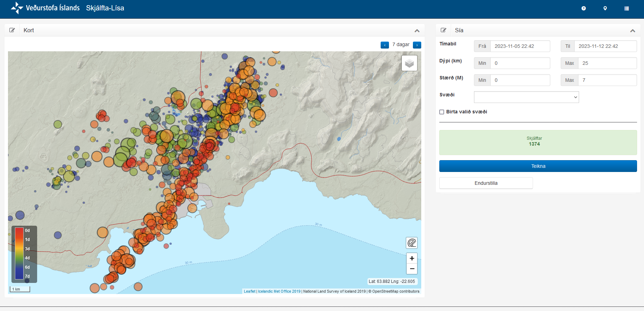
Task: Collapse the Sía panel
Action: [x=633, y=31]
